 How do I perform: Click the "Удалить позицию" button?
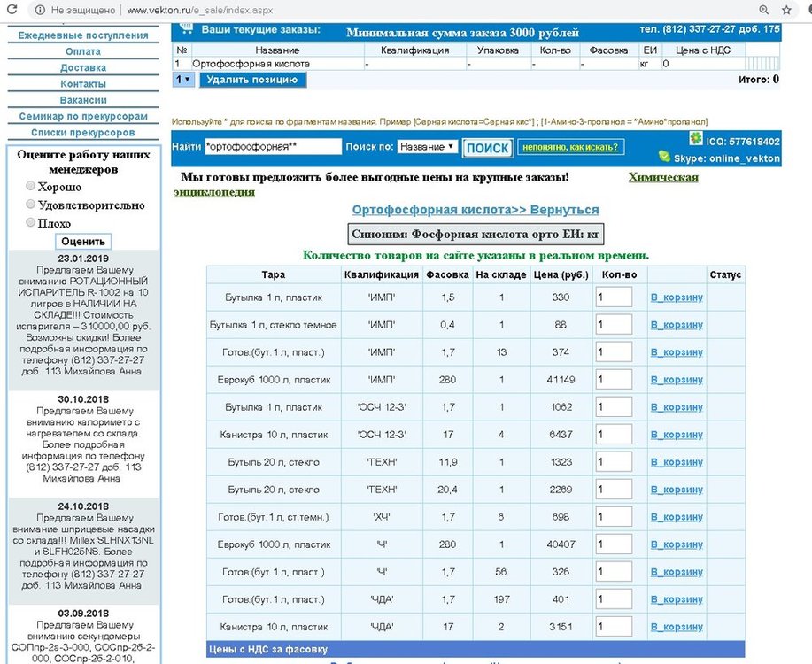tap(253, 80)
